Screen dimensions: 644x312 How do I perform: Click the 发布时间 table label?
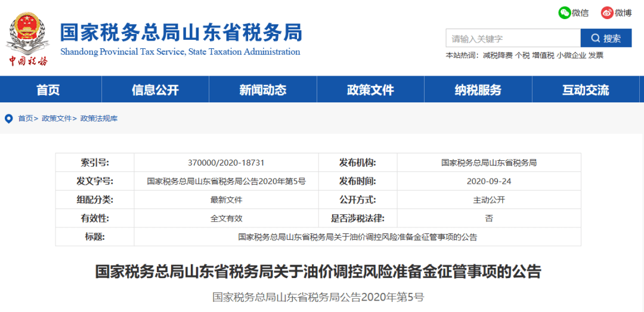[357, 181]
